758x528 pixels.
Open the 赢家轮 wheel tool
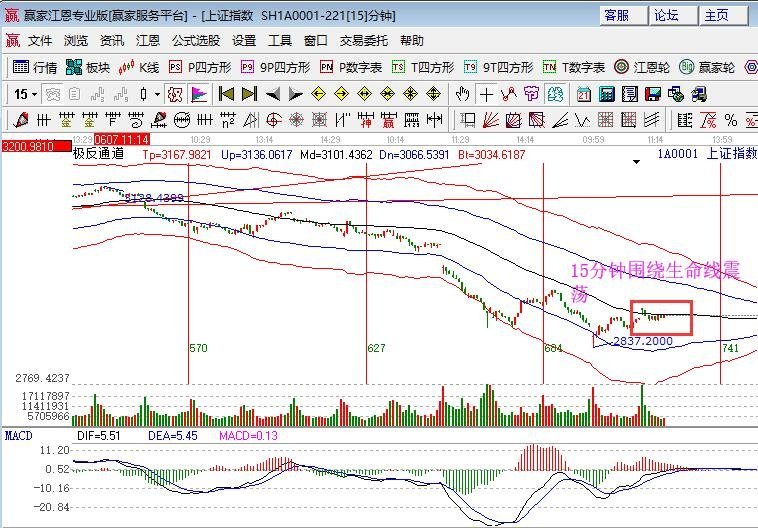pyautogui.click(x=706, y=67)
